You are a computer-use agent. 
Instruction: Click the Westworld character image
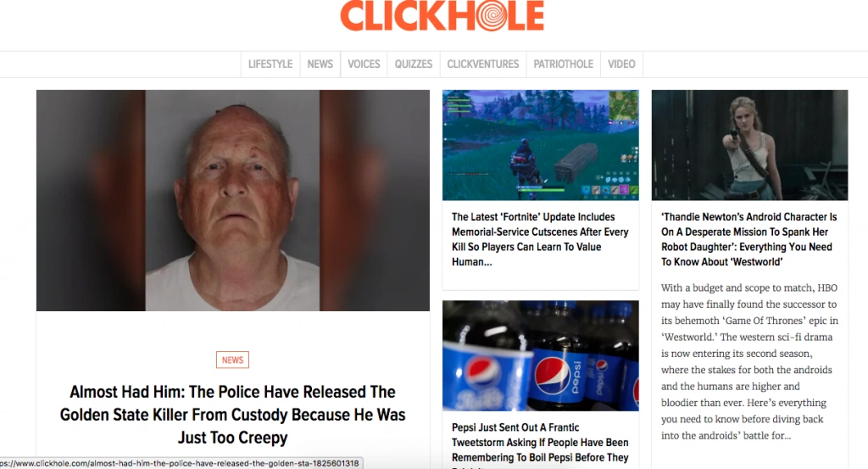tap(749, 145)
